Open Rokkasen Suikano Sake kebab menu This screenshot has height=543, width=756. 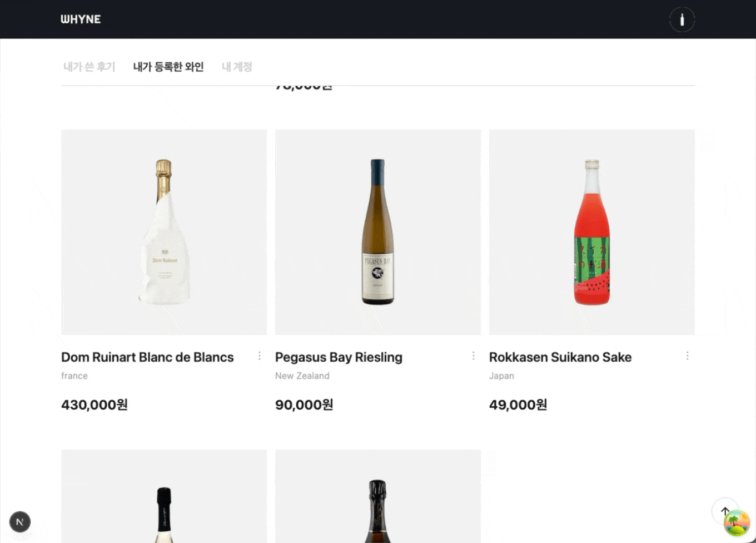(688, 356)
